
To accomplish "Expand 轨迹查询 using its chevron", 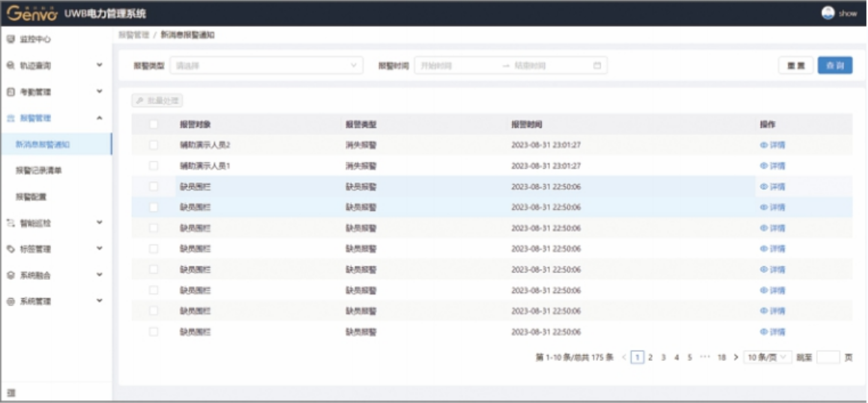I will click(x=100, y=65).
